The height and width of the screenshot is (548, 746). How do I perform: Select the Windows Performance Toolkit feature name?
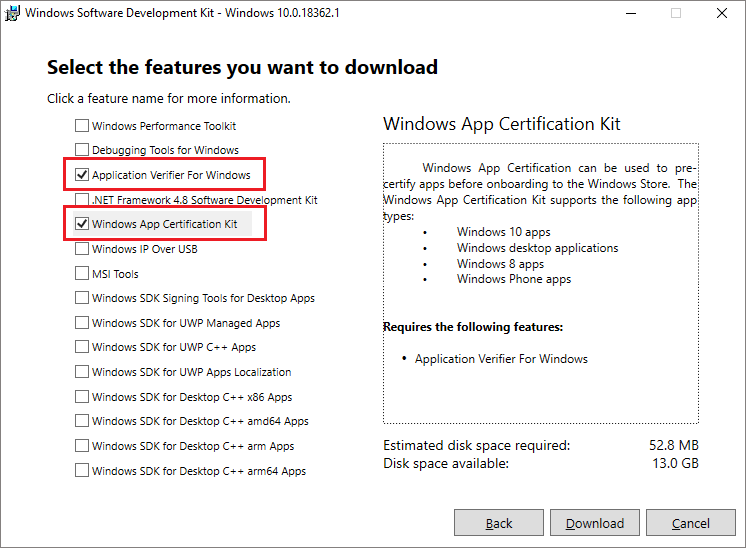tap(164, 126)
